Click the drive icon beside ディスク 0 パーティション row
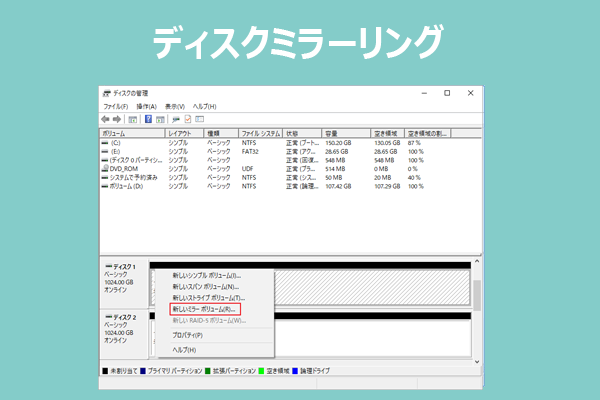Viewport: 600px width, 400px height. click(105, 160)
